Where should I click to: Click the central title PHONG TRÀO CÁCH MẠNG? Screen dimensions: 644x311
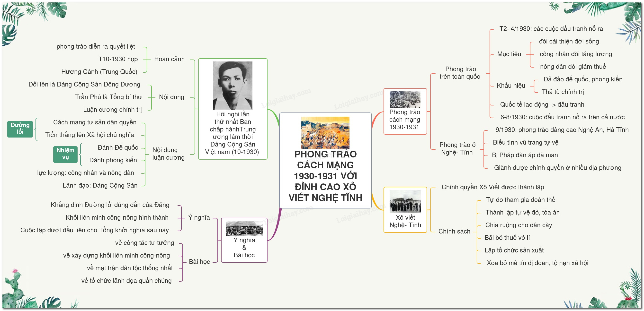pos(325,176)
